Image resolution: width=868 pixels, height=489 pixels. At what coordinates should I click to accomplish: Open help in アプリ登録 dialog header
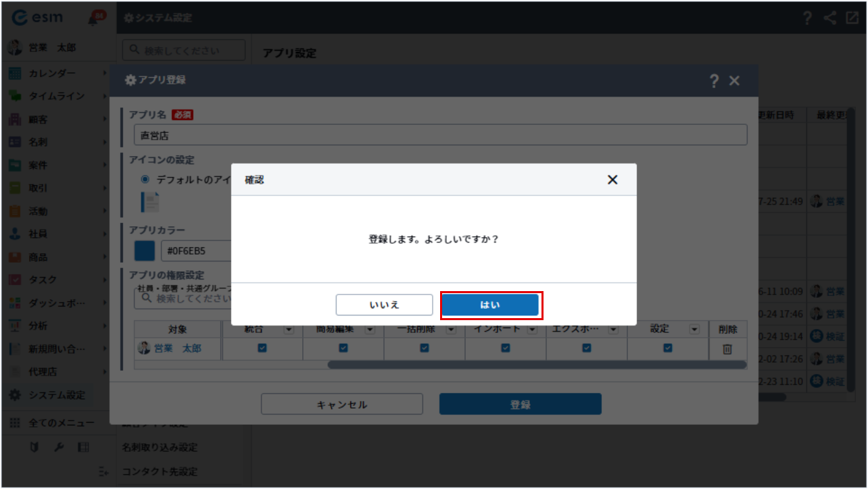coord(714,81)
